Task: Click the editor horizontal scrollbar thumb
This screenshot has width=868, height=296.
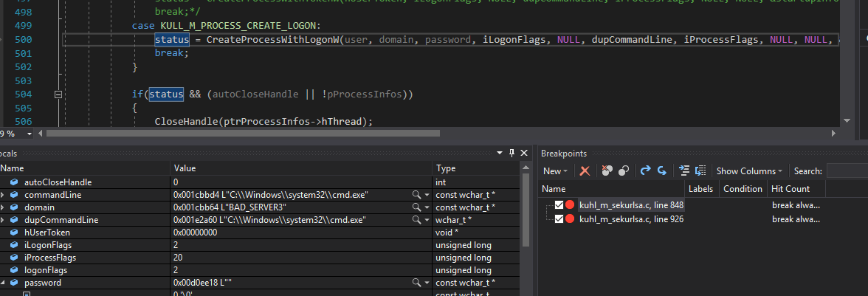Action: click(x=242, y=134)
